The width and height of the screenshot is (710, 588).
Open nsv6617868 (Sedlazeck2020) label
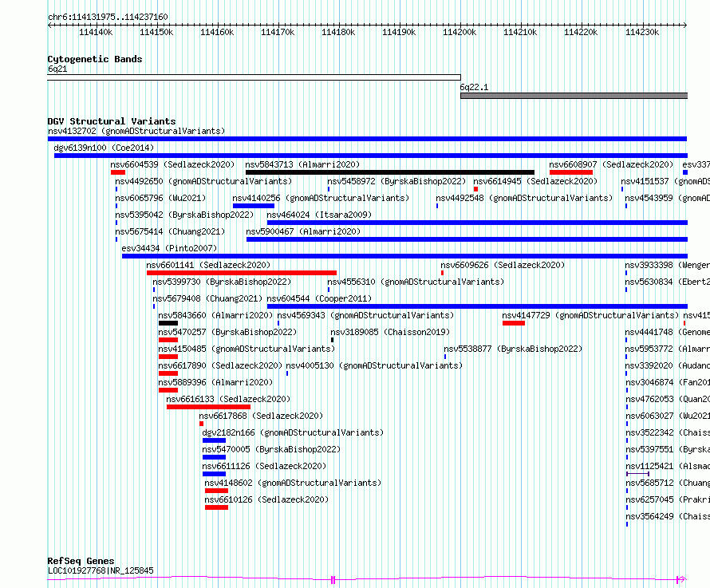(x=262, y=416)
